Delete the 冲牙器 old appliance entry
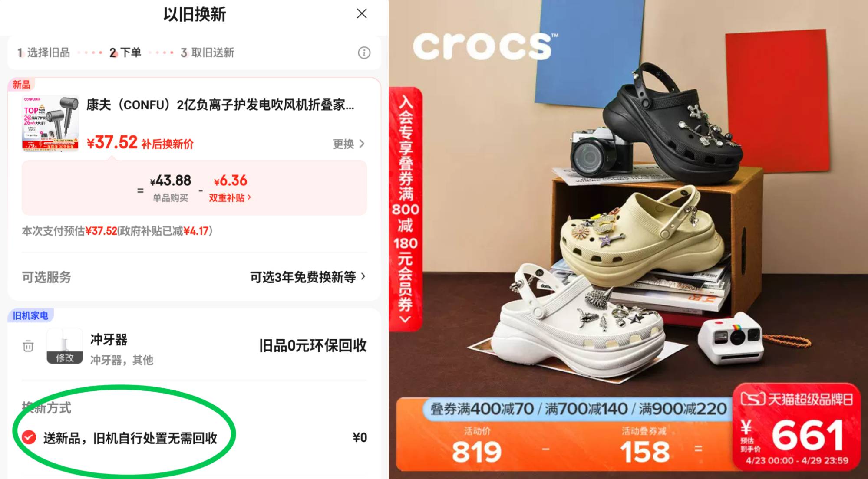Viewport: 868px width, 479px height. [x=28, y=346]
